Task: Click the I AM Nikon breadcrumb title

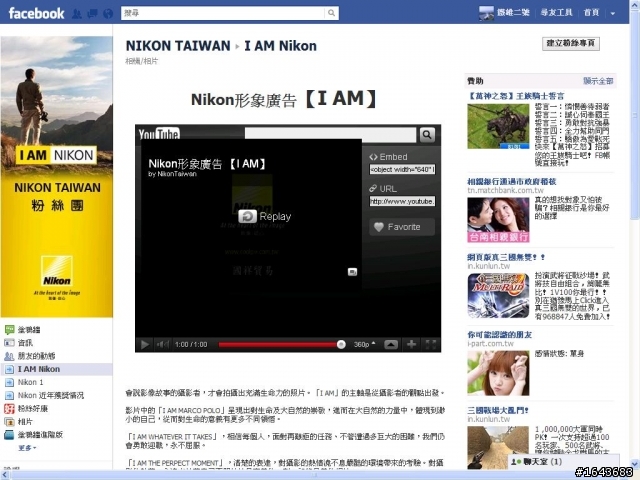Action: (280, 46)
